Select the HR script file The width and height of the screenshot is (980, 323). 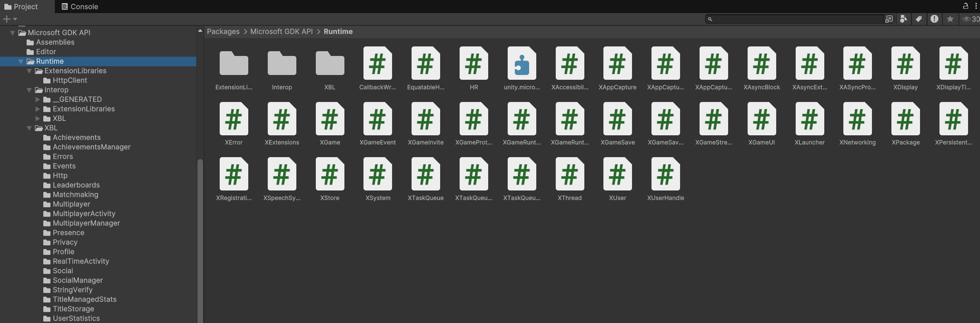474,68
